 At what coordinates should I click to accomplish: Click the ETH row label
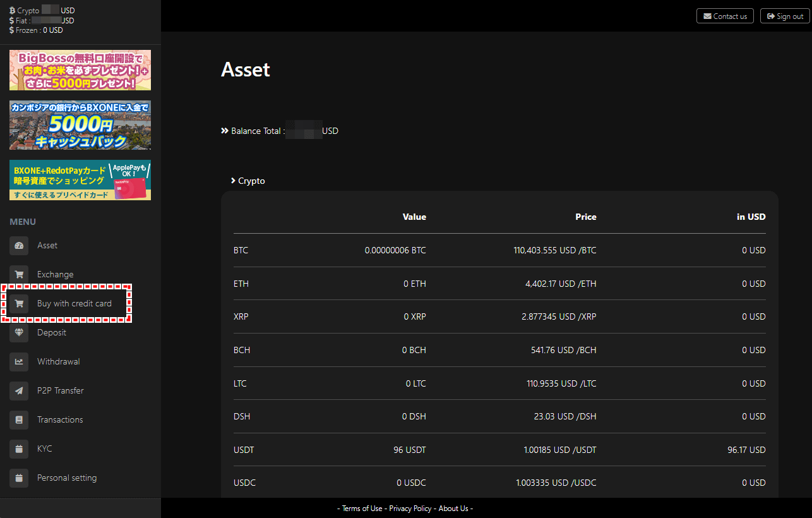[x=241, y=284]
